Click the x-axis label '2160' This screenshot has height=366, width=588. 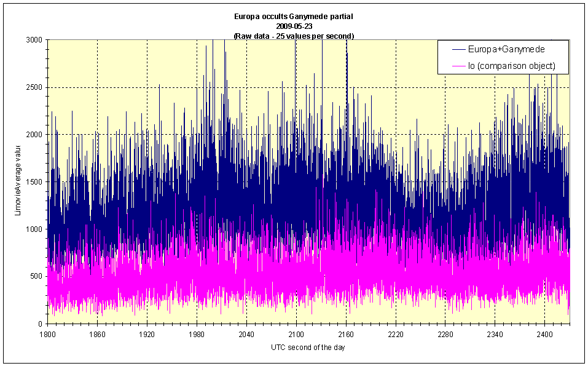coord(346,334)
